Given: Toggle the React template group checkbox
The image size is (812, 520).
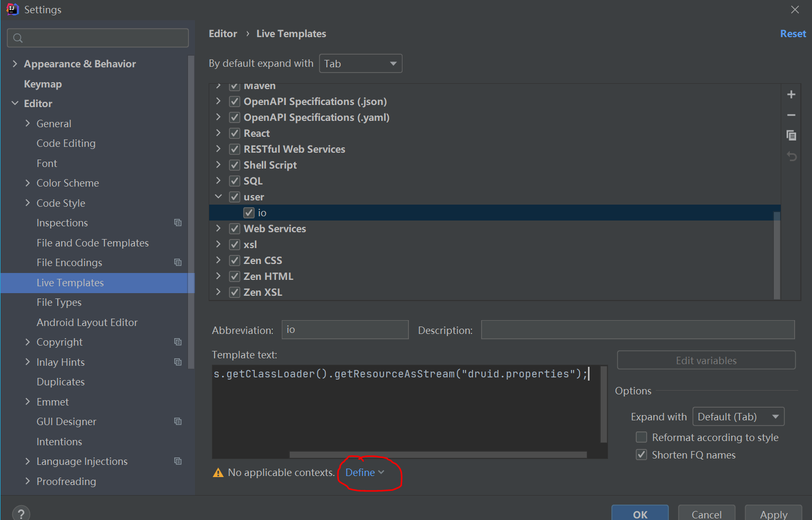Looking at the screenshot, I should tap(235, 133).
